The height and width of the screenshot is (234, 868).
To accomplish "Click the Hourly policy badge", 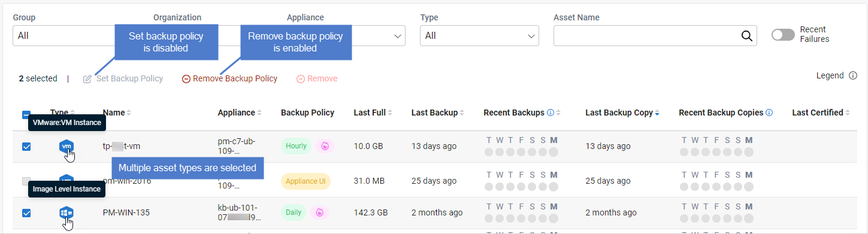I will click(296, 146).
